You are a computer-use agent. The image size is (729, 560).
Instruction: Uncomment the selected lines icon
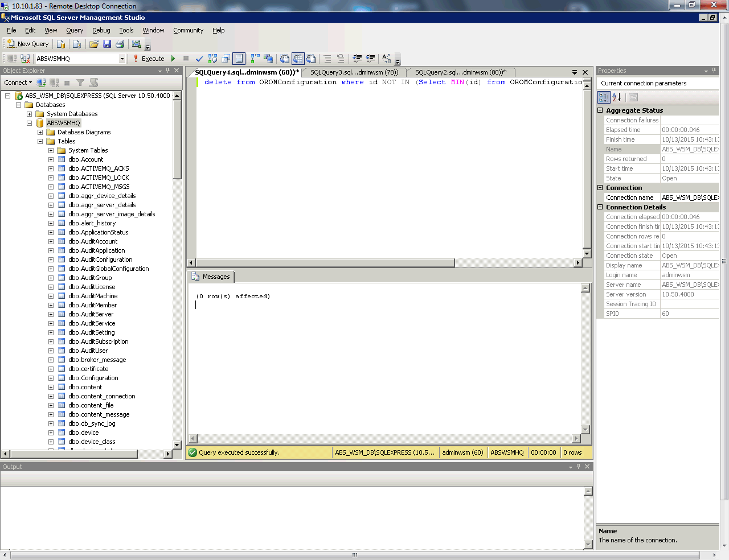(341, 59)
